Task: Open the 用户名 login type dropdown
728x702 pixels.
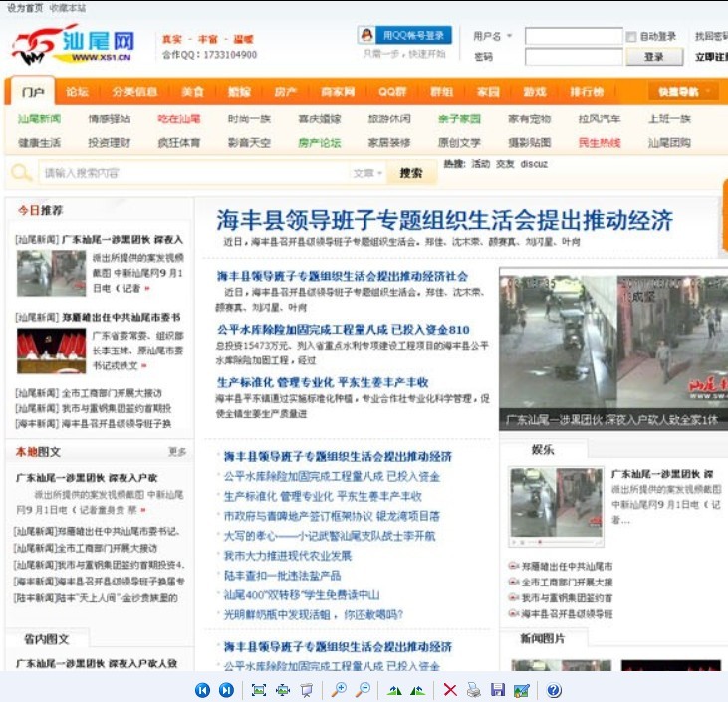Action: tap(509, 36)
